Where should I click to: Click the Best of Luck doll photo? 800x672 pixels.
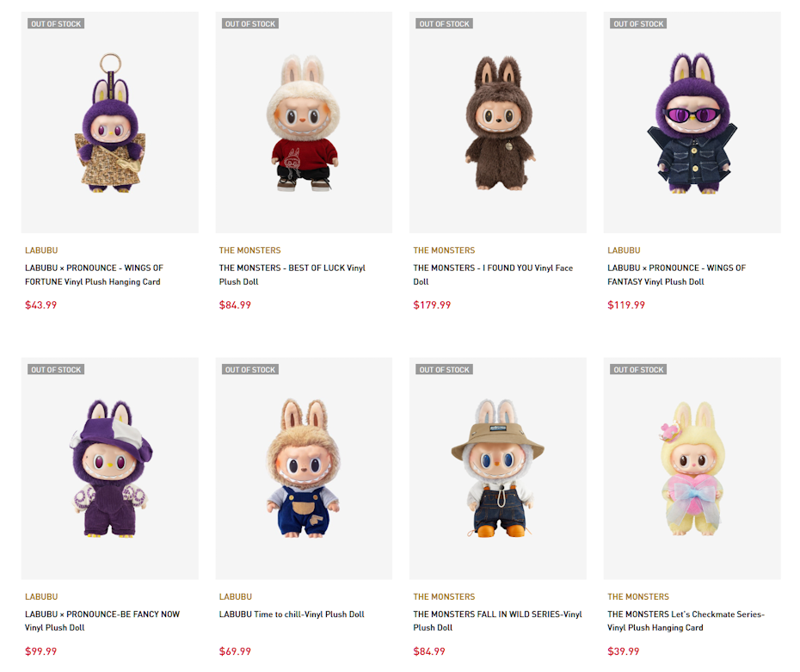point(304,123)
